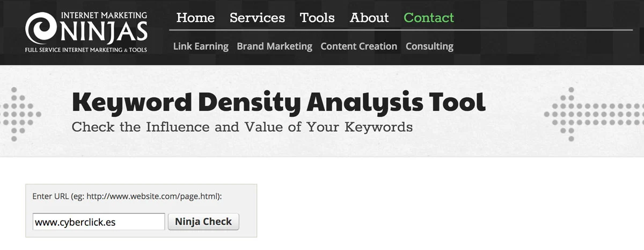
Task: Open the Services menu
Action: coord(257,18)
